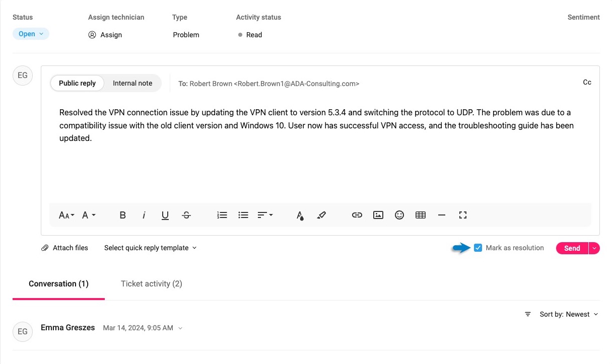Insert an image into reply

[378, 215]
